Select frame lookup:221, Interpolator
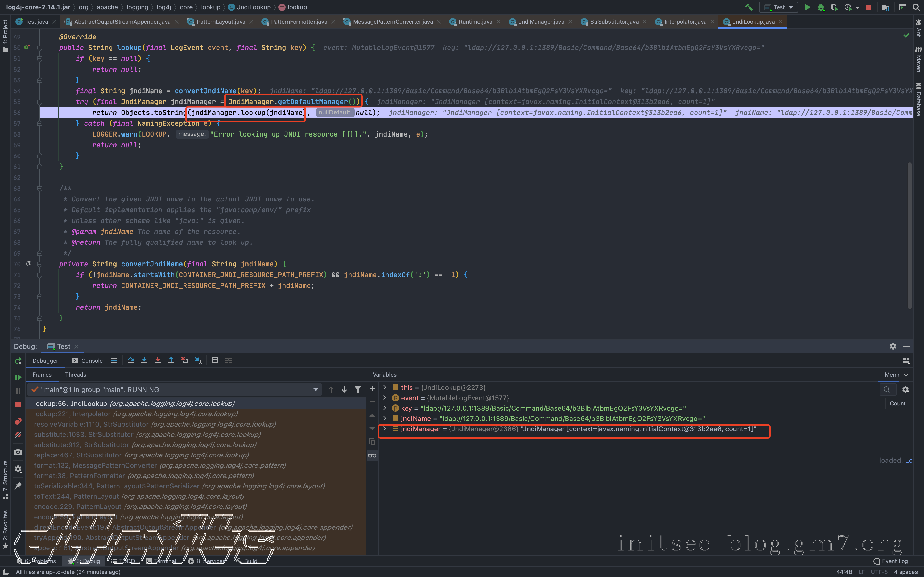Screen dimensions: 924x577 [x=136, y=414]
